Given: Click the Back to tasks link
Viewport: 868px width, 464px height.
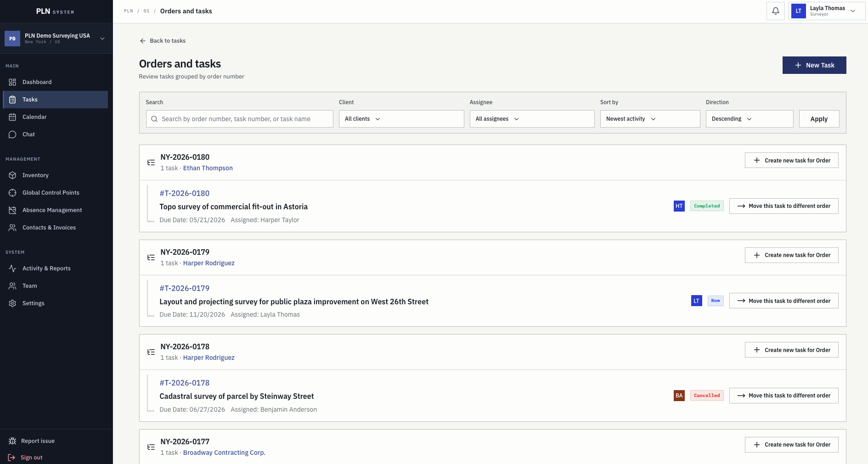Looking at the screenshot, I should pos(163,41).
